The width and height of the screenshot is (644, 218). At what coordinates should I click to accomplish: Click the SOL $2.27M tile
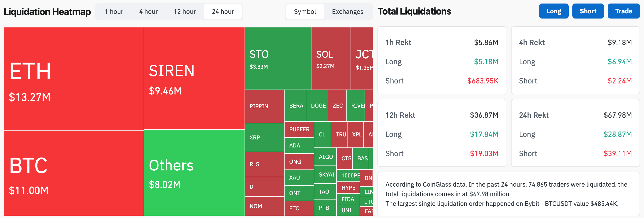pos(331,58)
